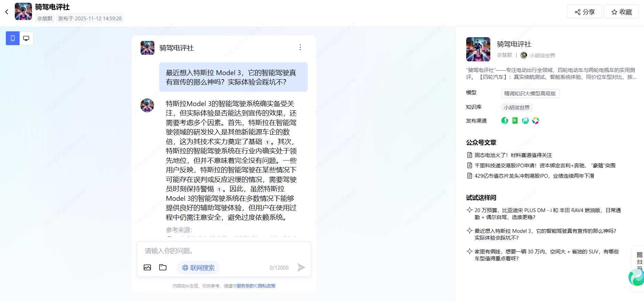Switch to mobile preview mode
Screen dimensions: 644x301
point(13,38)
